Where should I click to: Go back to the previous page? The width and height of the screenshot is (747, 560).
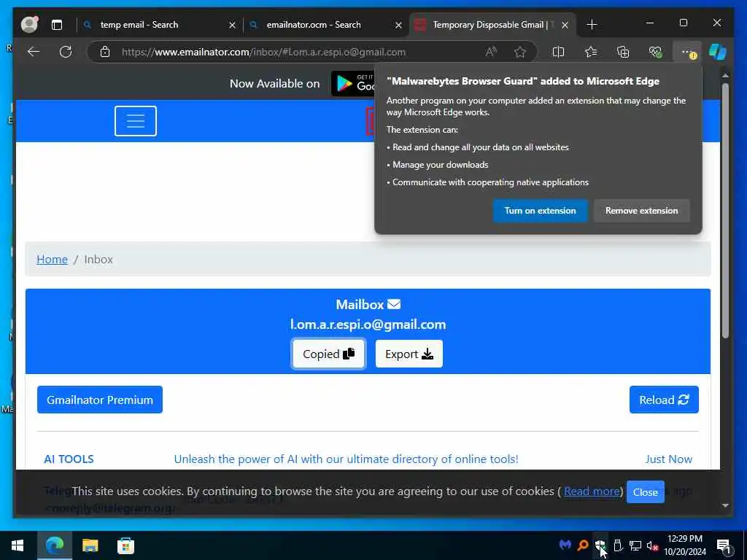click(34, 52)
